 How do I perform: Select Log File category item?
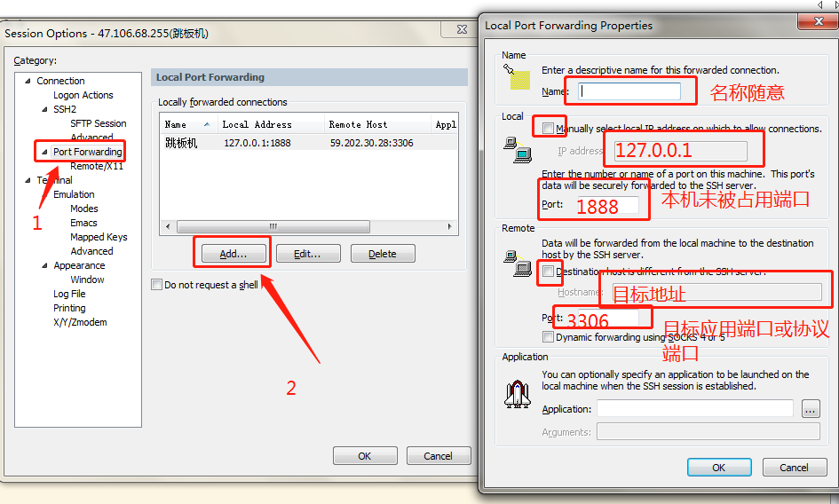point(69,294)
